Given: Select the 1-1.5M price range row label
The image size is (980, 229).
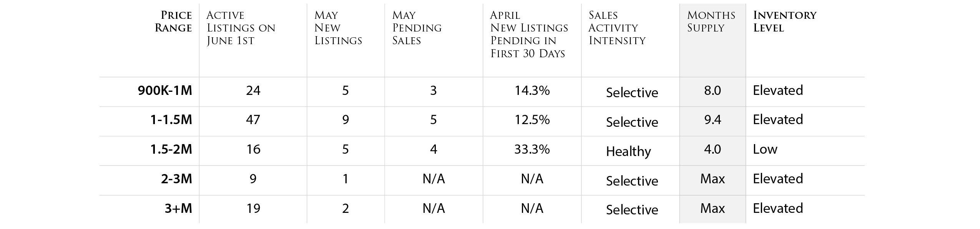Looking at the screenshot, I should (171, 120).
